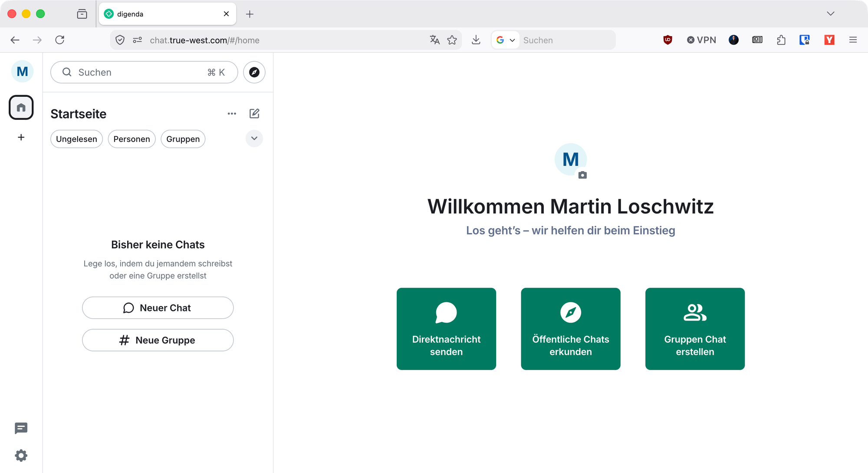Toggle the Gruppen filter chip
Image resolution: width=868 pixels, height=473 pixels.
(183, 139)
